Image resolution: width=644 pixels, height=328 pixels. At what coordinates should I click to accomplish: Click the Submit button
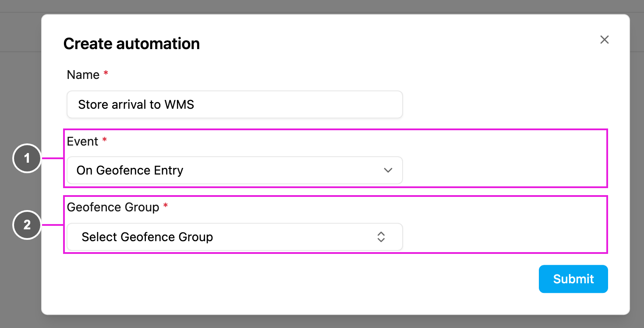[x=573, y=279]
